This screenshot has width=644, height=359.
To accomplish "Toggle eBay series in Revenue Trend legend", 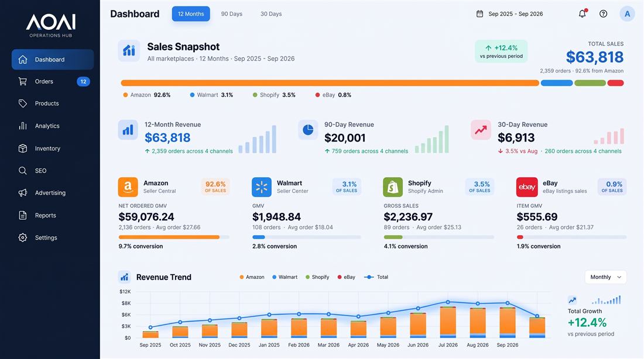I will click(x=346, y=277).
